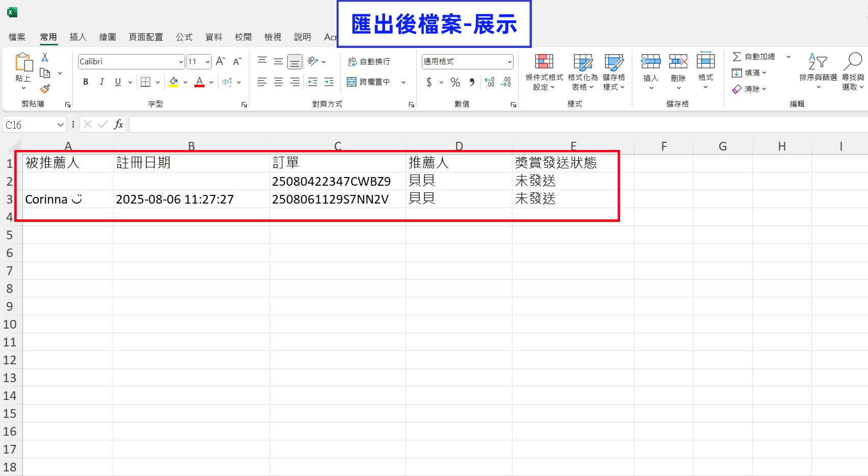The height and width of the screenshot is (476, 868).
Task: Select cell with order 25080422347CWBZ9
Action: [337, 181]
